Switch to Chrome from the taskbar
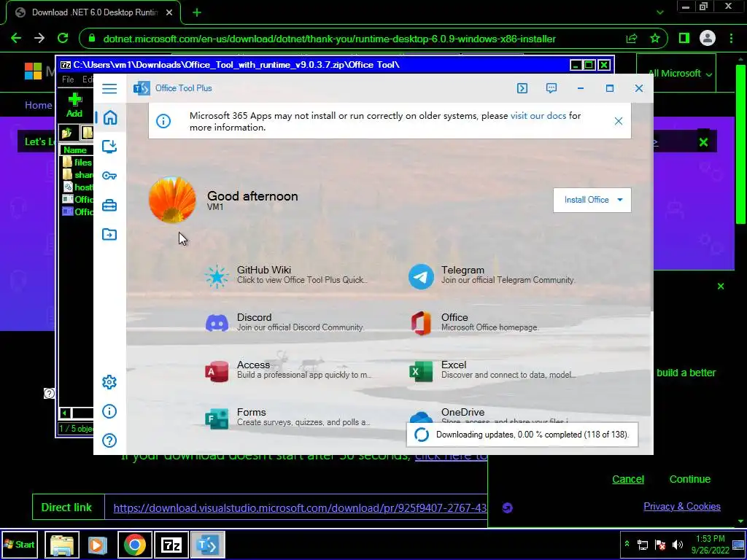This screenshot has height=560, width=747. (x=135, y=544)
